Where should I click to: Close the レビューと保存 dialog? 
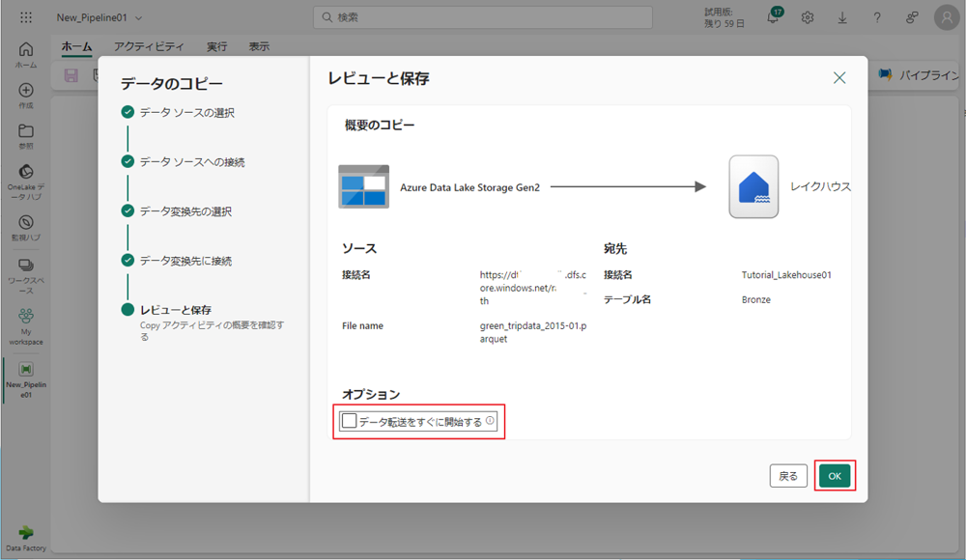839,78
